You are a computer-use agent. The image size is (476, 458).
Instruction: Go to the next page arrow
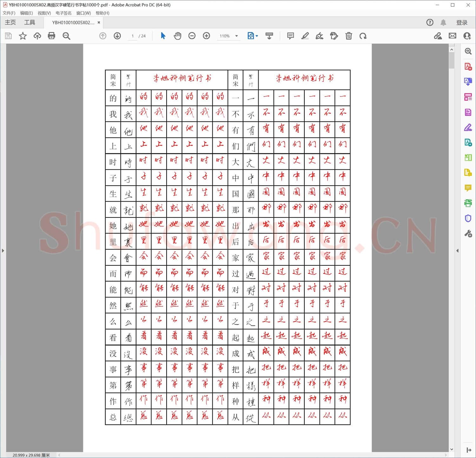117,36
